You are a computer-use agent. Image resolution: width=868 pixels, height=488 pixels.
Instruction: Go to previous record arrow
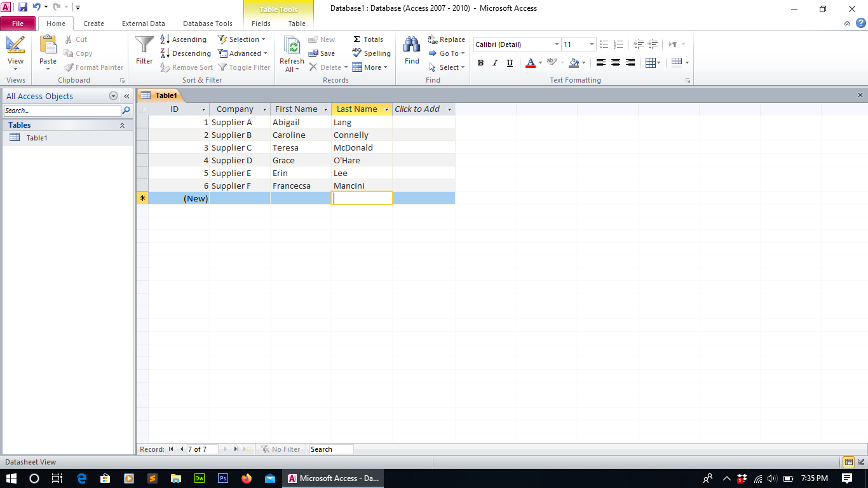point(182,449)
